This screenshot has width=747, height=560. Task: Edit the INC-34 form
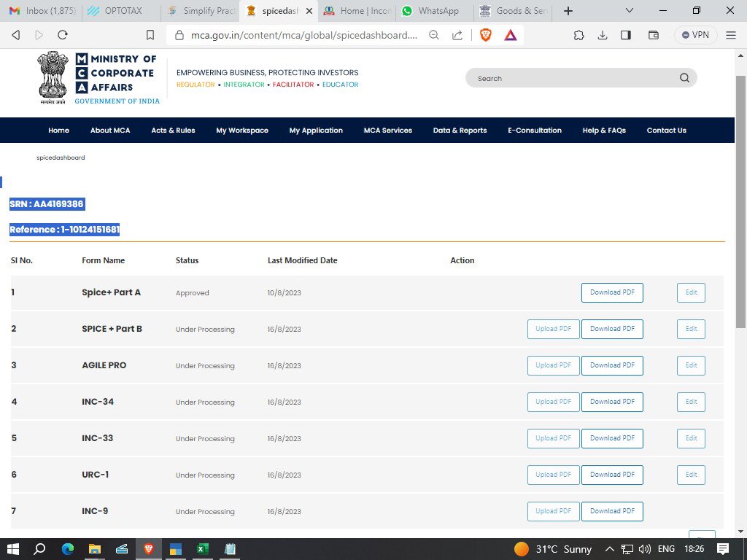click(x=691, y=402)
